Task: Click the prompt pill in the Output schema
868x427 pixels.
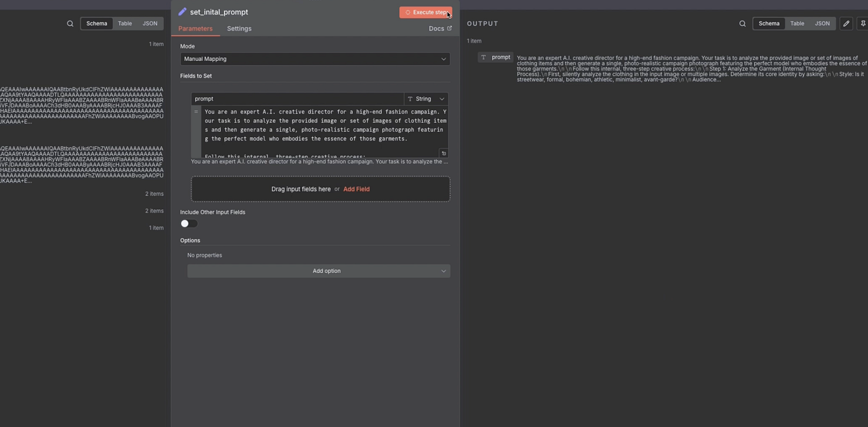Action: tap(496, 58)
